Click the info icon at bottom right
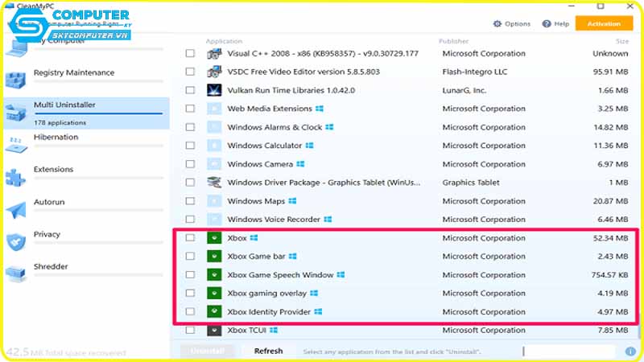644x362 pixels. (x=630, y=352)
